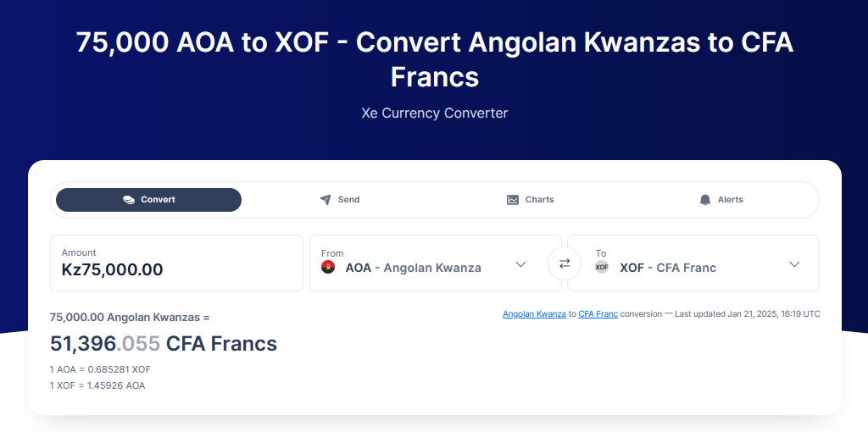Click the Angolan flag icon

(328, 267)
